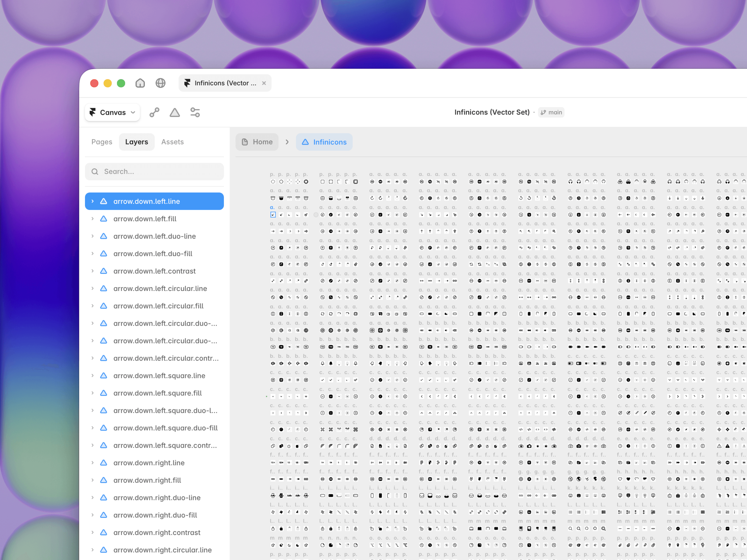Switch to the Pages tab
Screen dimensions: 747x560
(102, 142)
